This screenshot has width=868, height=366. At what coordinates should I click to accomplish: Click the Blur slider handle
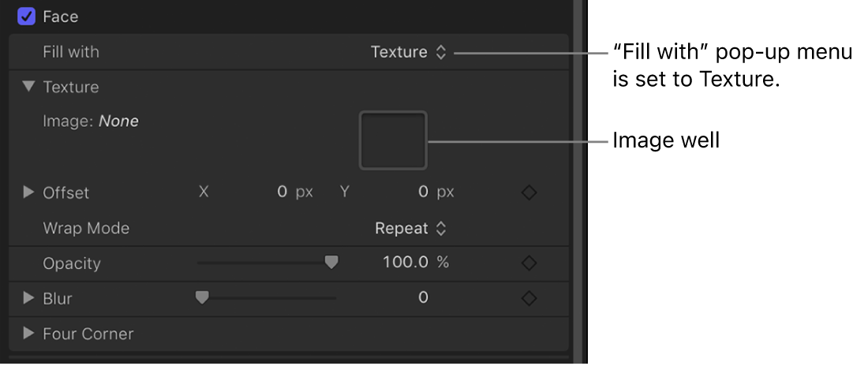pos(202,297)
